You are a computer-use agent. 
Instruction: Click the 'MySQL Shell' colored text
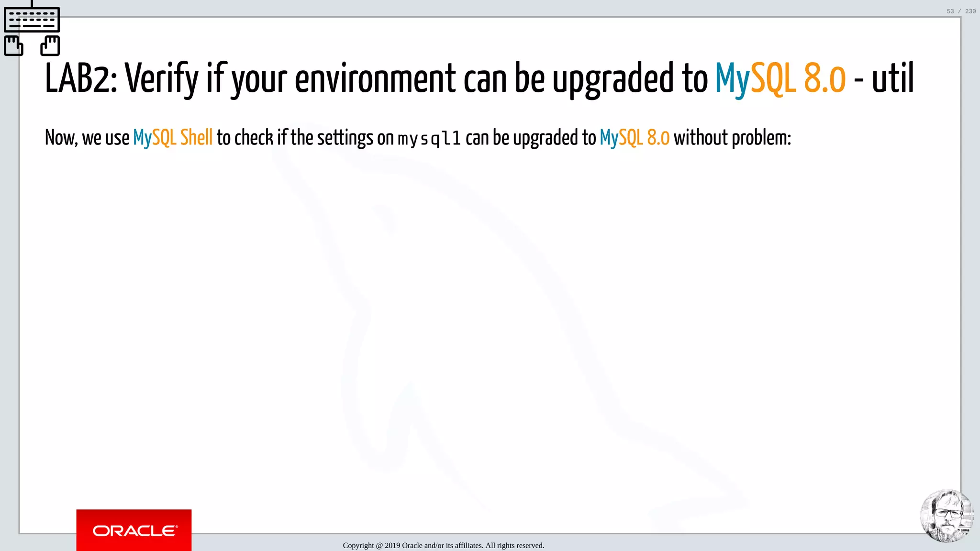point(173,138)
